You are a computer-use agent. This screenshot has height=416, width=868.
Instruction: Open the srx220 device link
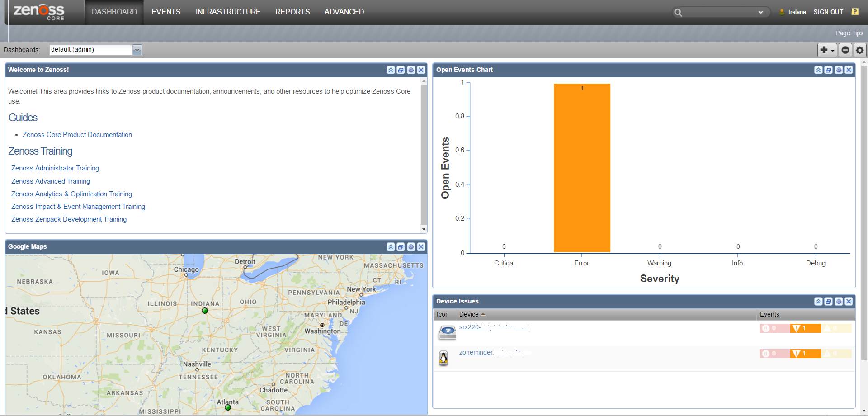pyautogui.click(x=494, y=327)
